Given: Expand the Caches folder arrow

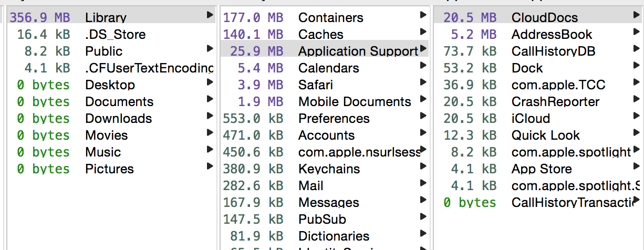Looking at the screenshot, I should coord(423,32).
